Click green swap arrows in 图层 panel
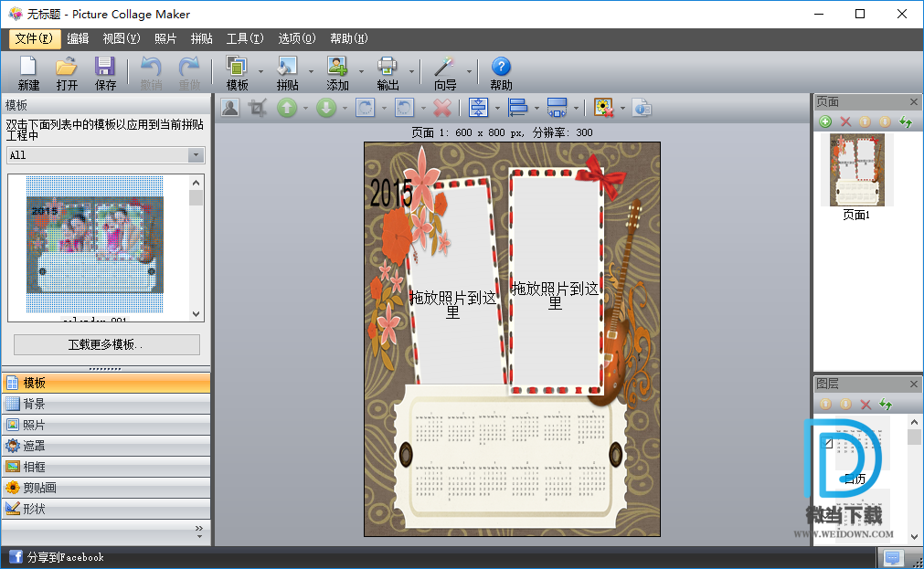This screenshot has width=924, height=569. (886, 404)
